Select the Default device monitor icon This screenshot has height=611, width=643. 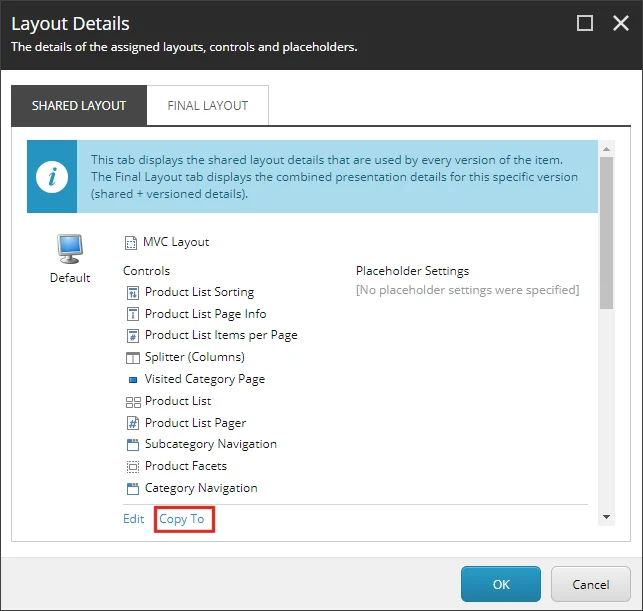(70, 249)
